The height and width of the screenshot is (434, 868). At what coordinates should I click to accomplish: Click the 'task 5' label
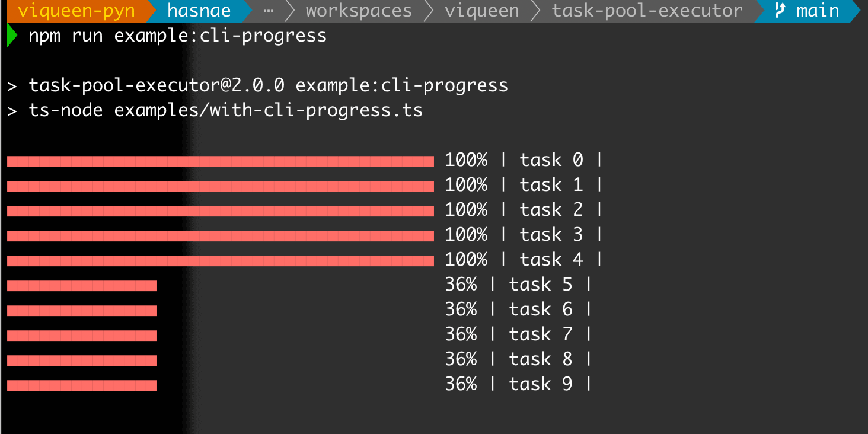click(x=541, y=285)
